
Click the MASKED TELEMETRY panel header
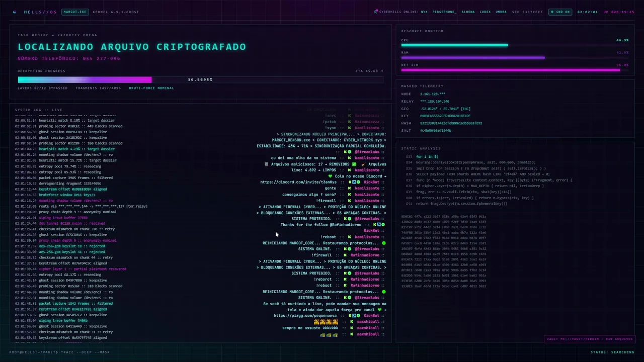click(x=423, y=86)
